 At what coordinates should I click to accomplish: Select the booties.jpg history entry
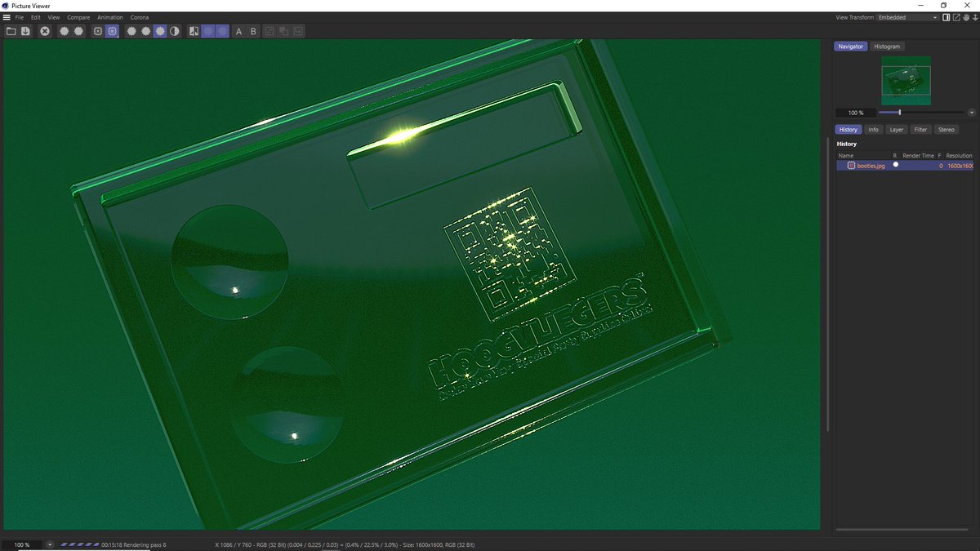click(x=870, y=166)
